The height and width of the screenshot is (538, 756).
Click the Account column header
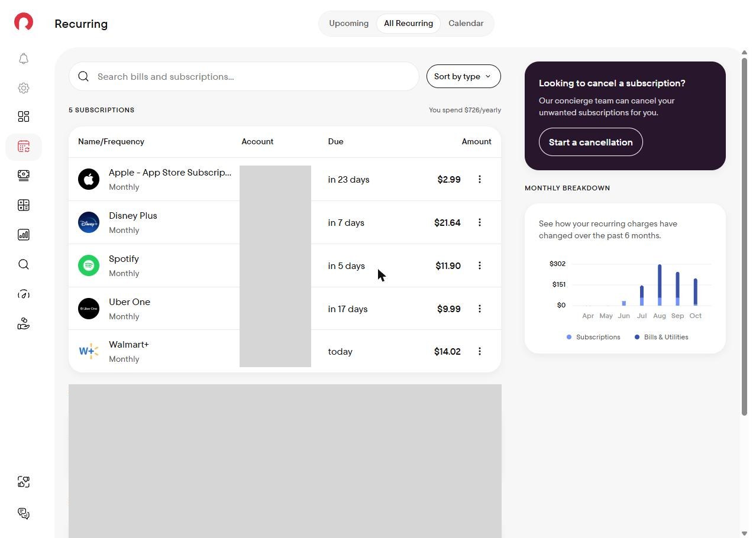(257, 141)
